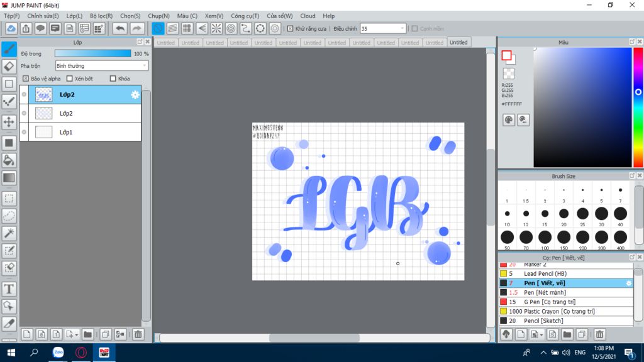Select brush size 10 preset
Viewport: 644px width, 362px height.
pyautogui.click(x=508, y=214)
